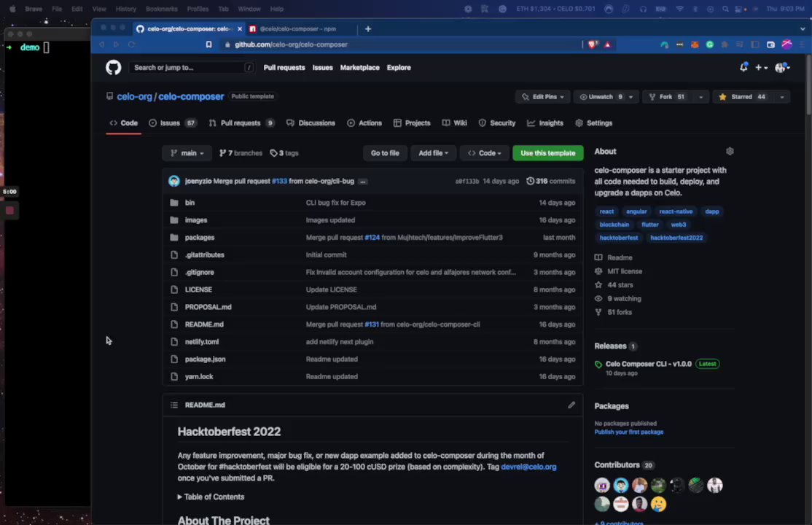Open the Discussions tab
812x525 pixels.
[311, 122]
